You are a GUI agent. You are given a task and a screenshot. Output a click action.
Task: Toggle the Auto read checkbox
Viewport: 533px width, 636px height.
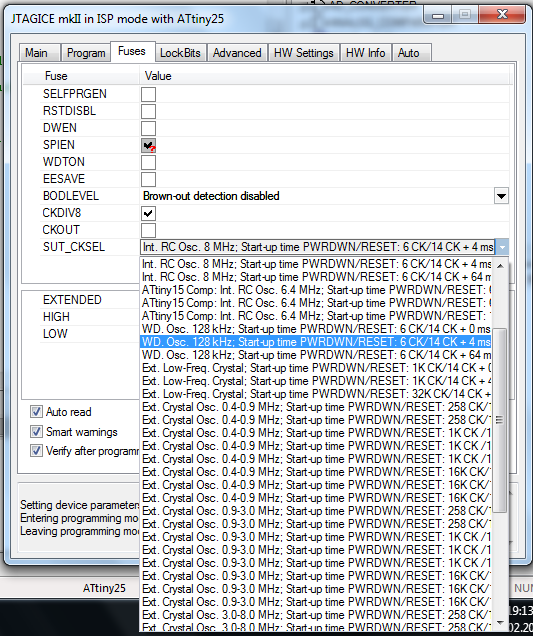click(36, 412)
